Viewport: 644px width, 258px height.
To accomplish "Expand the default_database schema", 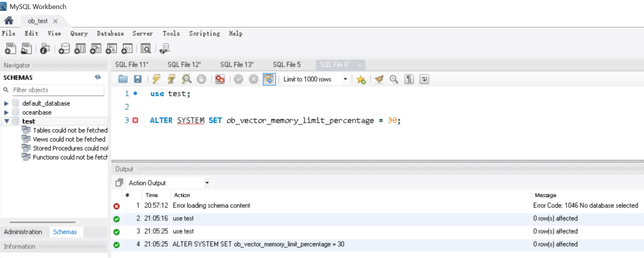I will point(6,103).
